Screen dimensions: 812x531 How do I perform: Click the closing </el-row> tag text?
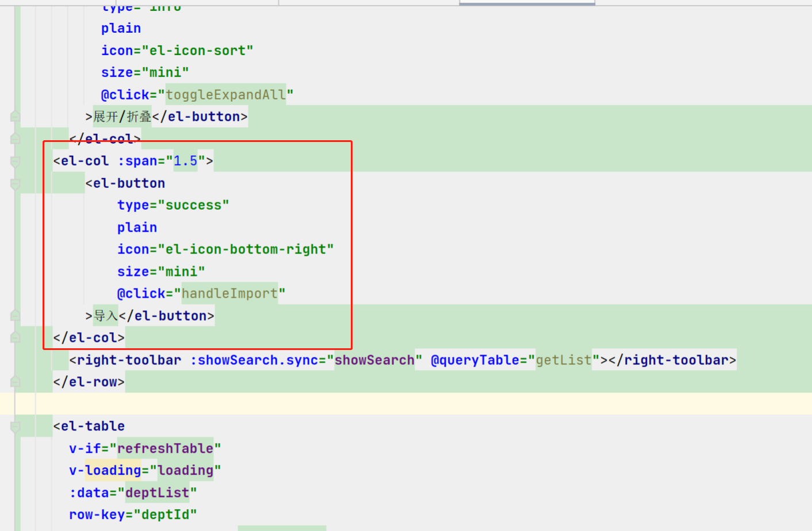pyautogui.click(x=89, y=382)
